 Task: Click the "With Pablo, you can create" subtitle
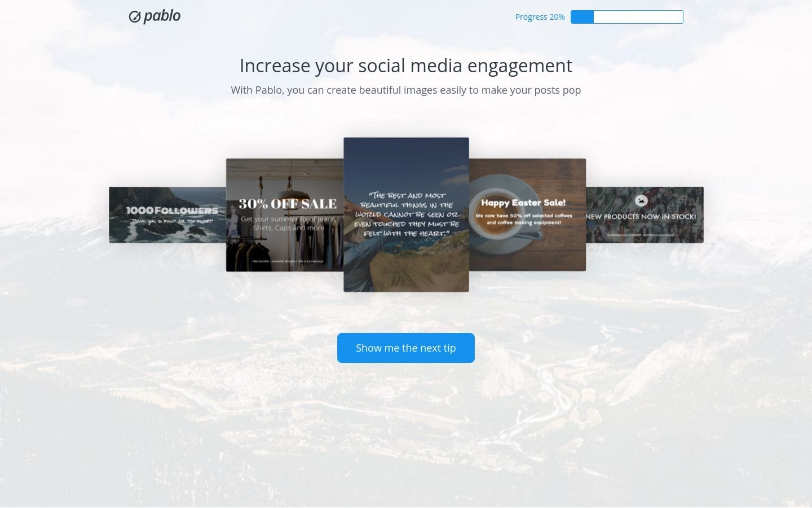click(406, 90)
